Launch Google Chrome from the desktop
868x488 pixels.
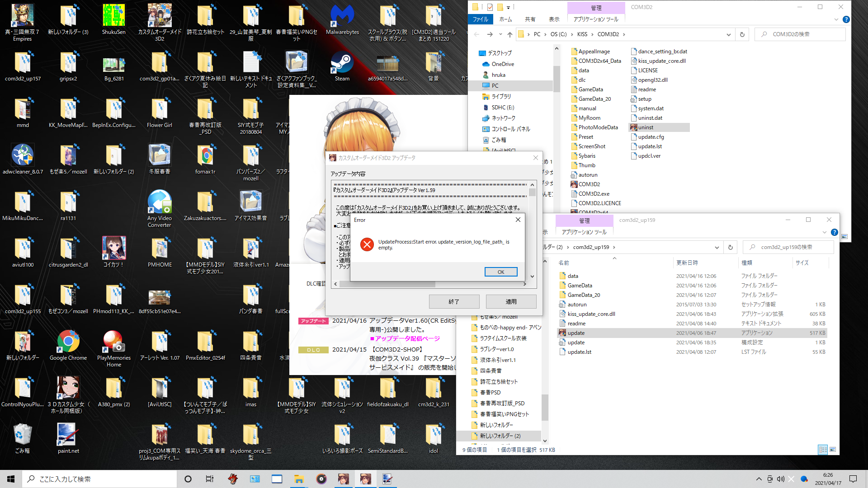pyautogui.click(x=68, y=346)
